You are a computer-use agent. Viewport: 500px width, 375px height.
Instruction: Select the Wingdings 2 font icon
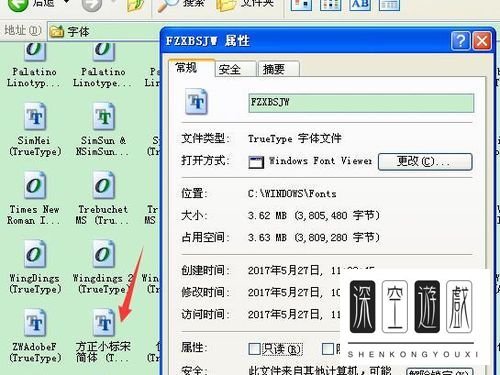(103, 254)
